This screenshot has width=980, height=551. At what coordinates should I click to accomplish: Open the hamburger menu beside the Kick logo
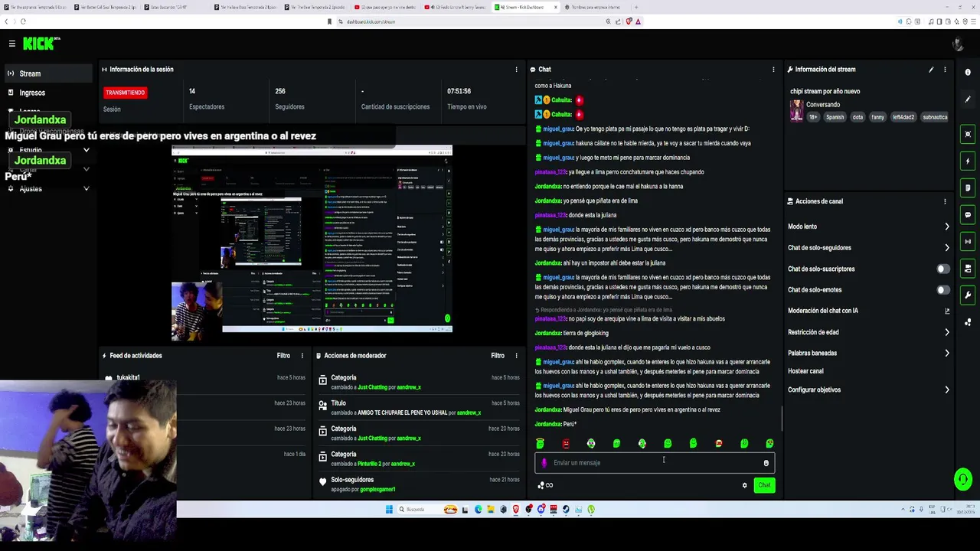pos(11,44)
